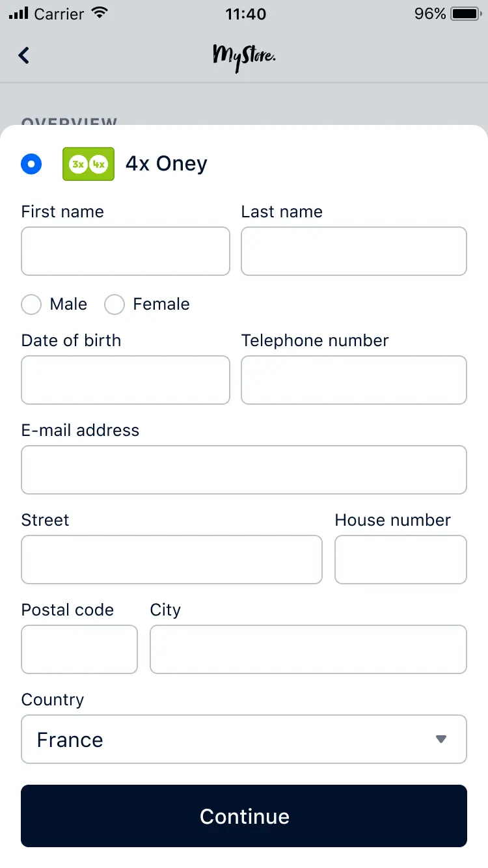Tap the battery percentage showing 96%
The width and height of the screenshot is (488, 868).
tap(431, 13)
